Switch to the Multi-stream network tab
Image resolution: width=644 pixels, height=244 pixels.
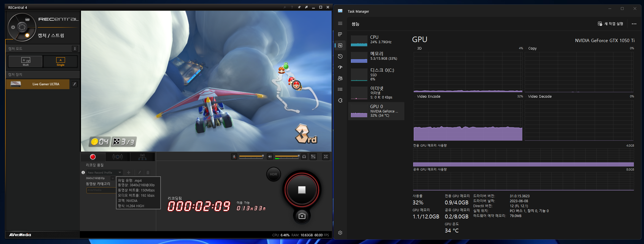142,157
